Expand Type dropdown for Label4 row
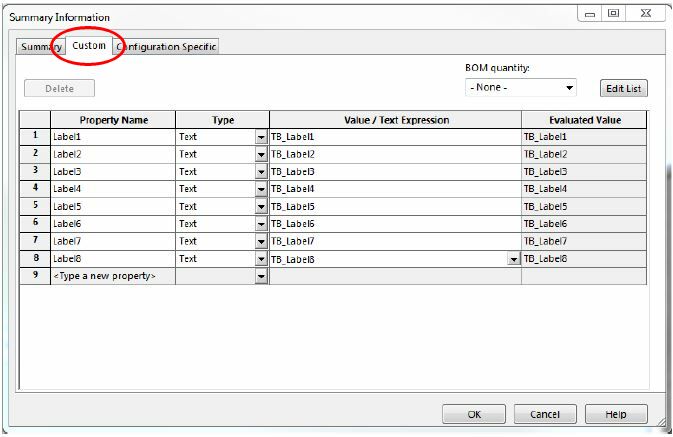The width and height of the screenshot is (673, 437). [x=261, y=189]
